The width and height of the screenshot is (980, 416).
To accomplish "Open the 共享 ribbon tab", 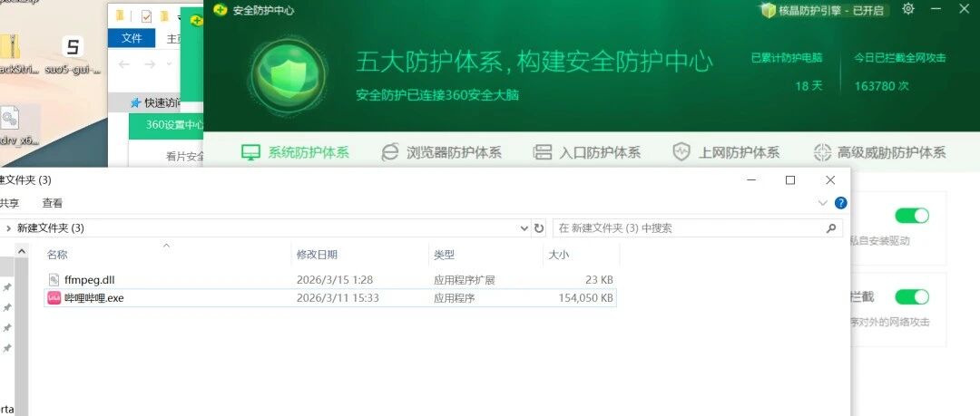I will point(9,203).
